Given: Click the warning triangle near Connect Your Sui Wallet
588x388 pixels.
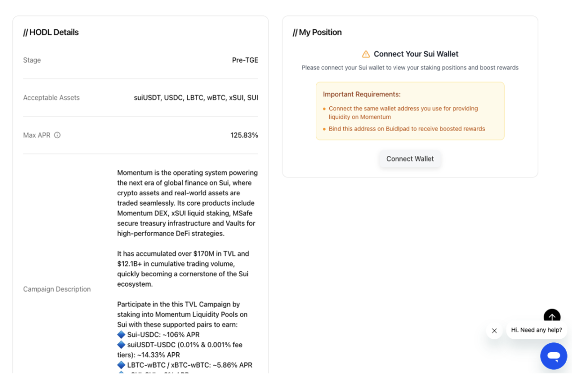Looking at the screenshot, I should pos(366,54).
